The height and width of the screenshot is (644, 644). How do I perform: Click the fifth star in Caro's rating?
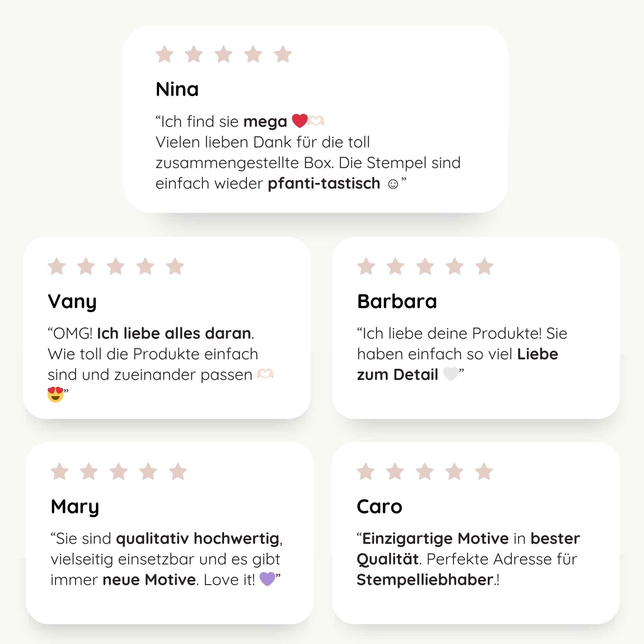[484, 472]
